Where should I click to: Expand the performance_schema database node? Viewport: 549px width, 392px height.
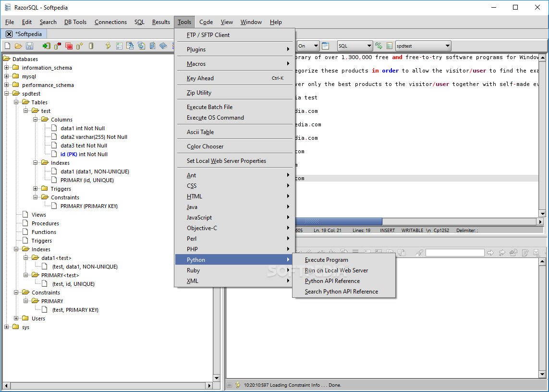[x=7, y=85]
